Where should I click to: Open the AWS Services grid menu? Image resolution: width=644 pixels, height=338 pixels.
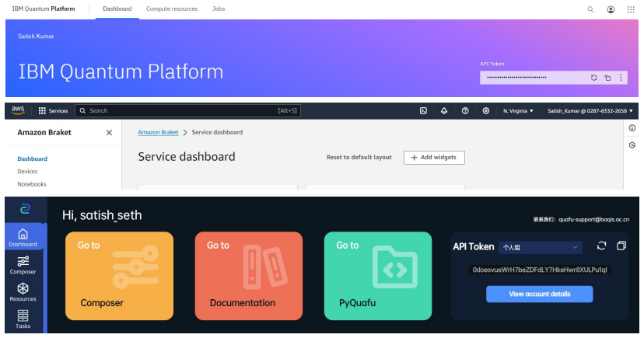coord(53,111)
